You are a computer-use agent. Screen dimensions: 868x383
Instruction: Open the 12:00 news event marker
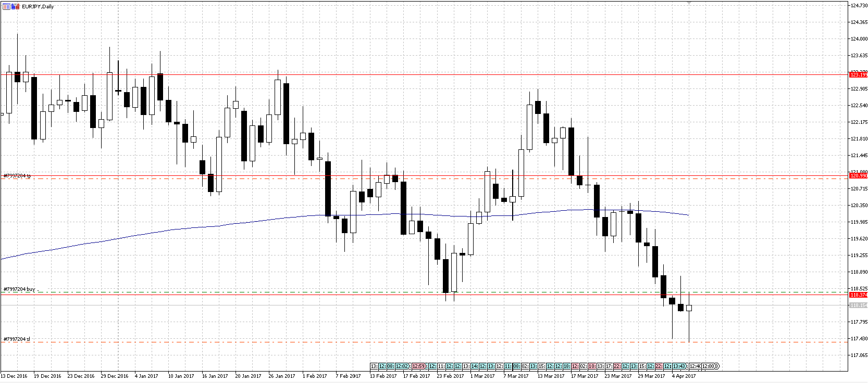pyautogui.click(x=709, y=366)
